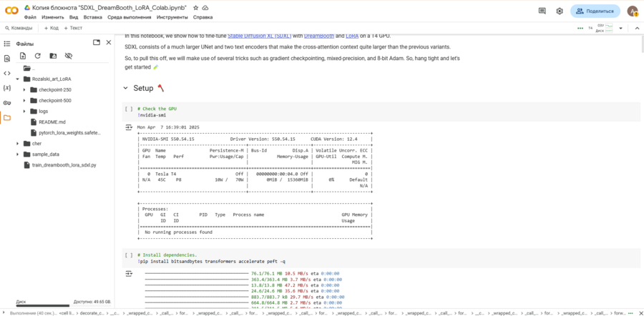
Task: Open the user account avatar
Action: (x=632, y=11)
